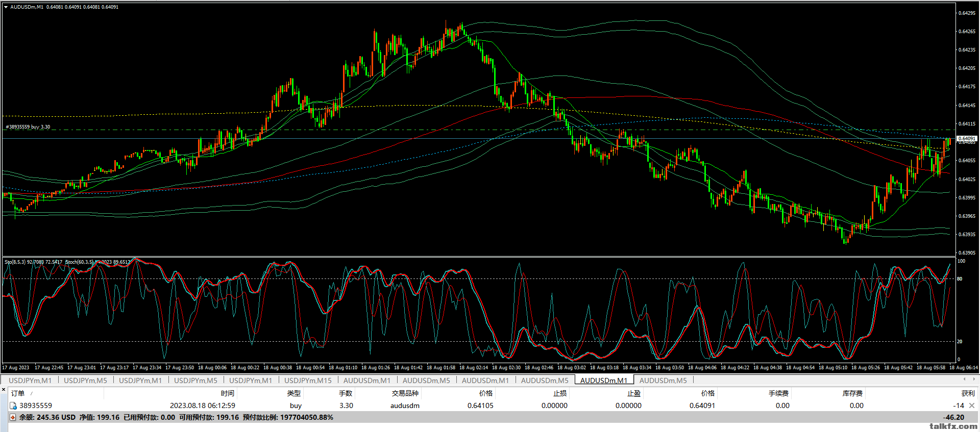Screen dimensions: 980x432
Task: Click the 0.64295 level on the price scale
Action: [x=967, y=13]
